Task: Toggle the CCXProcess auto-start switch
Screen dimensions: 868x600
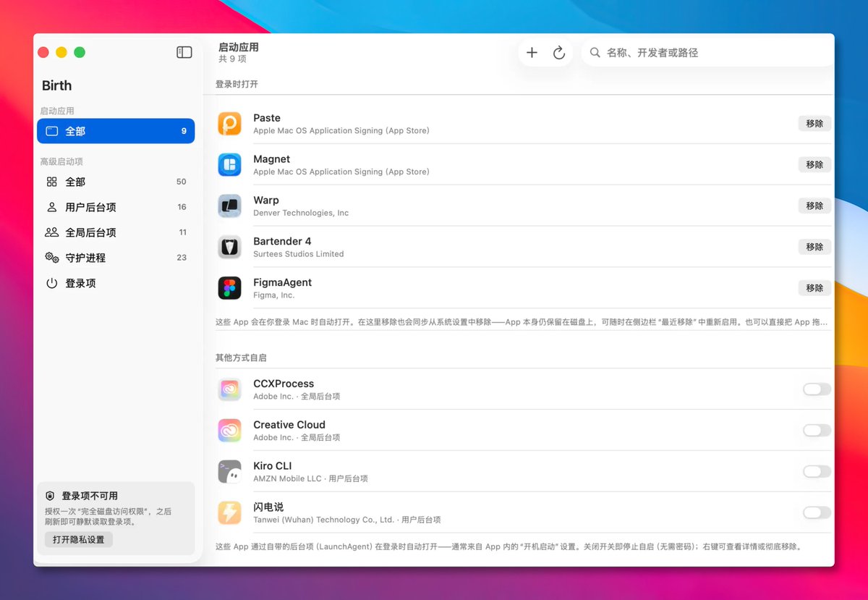Action: click(x=817, y=389)
